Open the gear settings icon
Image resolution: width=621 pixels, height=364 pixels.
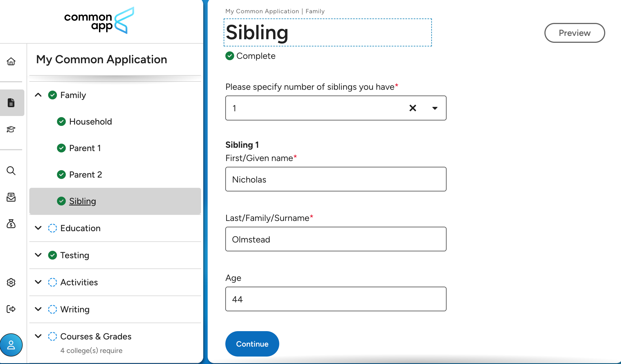[11, 282]
